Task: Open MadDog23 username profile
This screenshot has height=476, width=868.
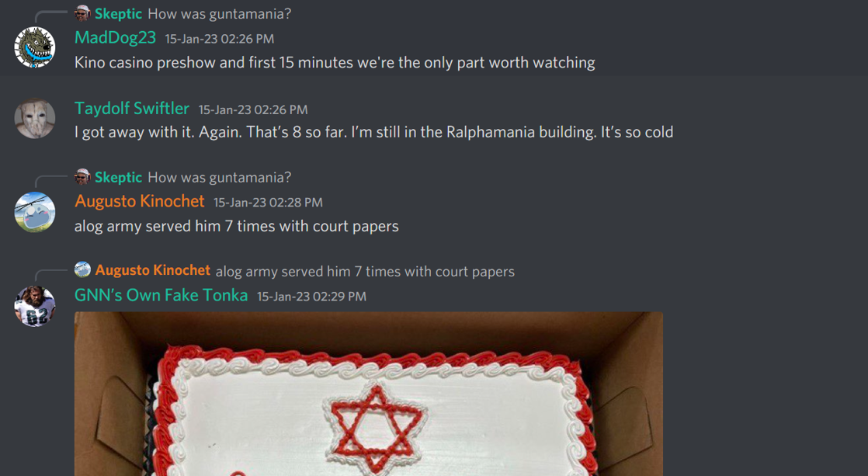Action: pos(115,37)
